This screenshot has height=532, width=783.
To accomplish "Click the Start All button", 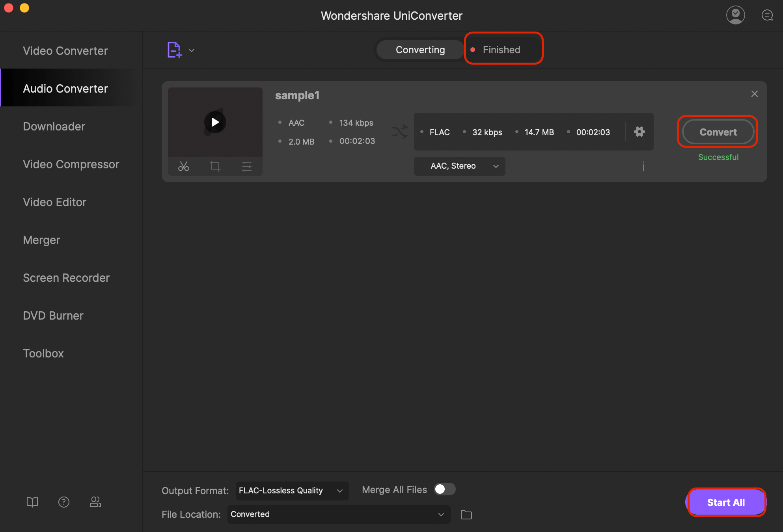I will 726,502.
